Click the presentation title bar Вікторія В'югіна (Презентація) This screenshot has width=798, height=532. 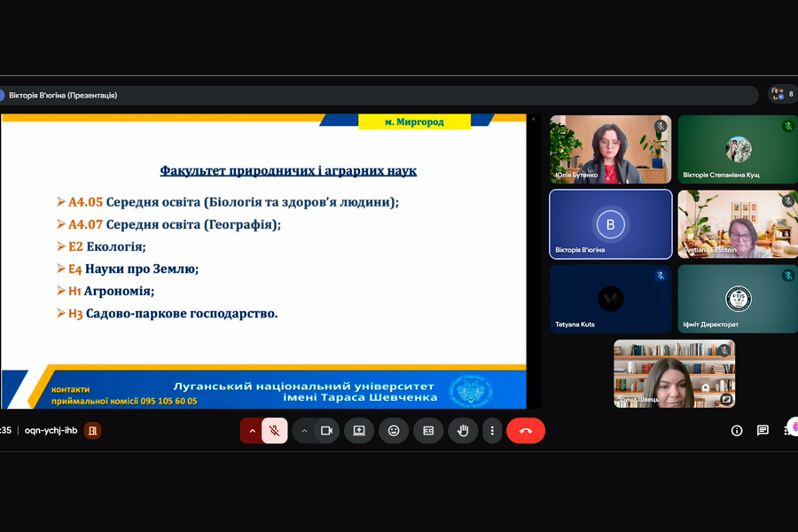click(379, 95)
